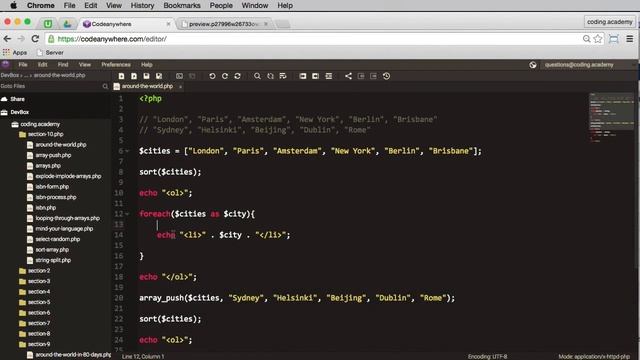Expand the section-7 folder

tap(35, 323)
